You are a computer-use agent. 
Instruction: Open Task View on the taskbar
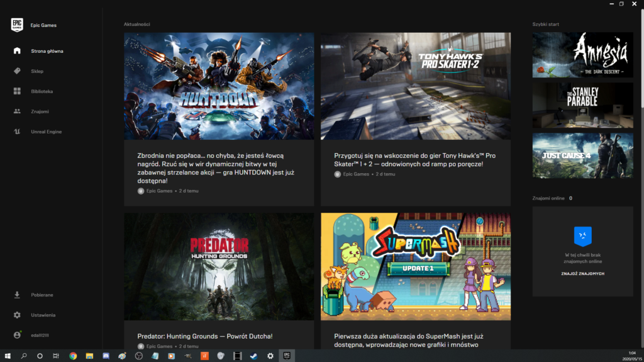coord(56,356)
